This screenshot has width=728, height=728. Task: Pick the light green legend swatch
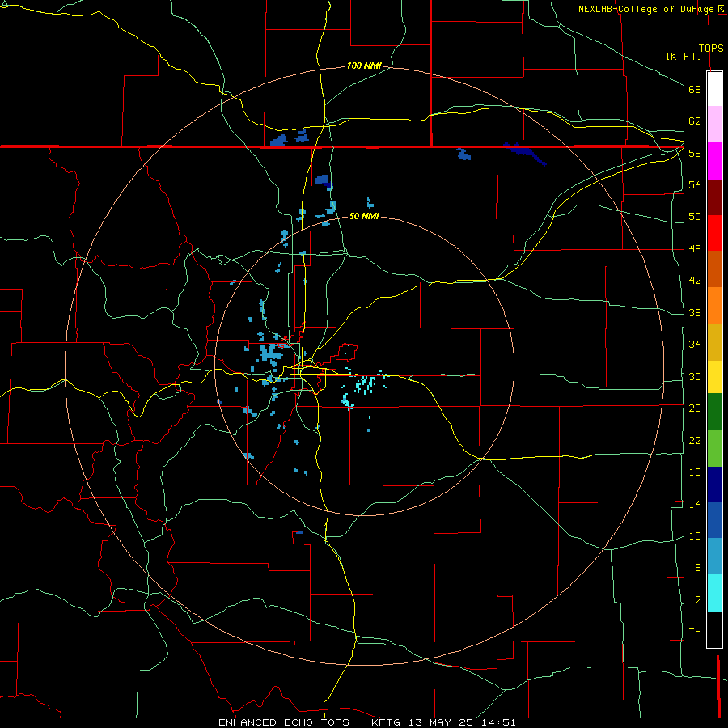[714, 448]
